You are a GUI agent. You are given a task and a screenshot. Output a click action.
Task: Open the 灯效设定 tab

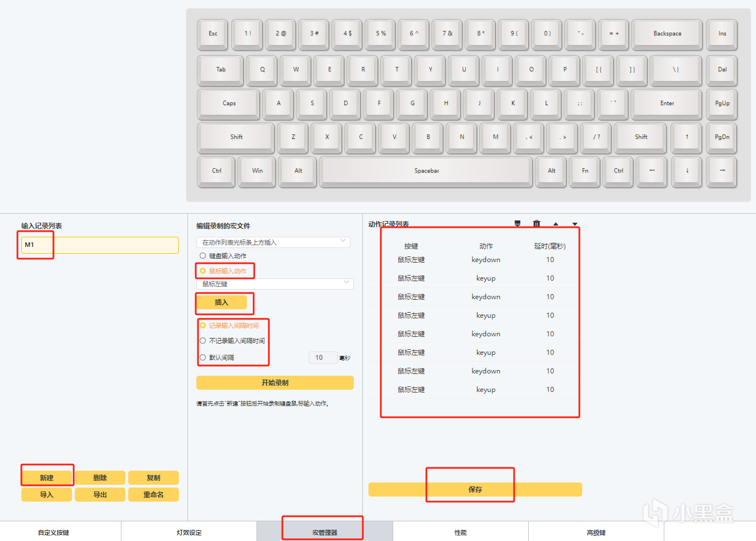click(189, 532)
